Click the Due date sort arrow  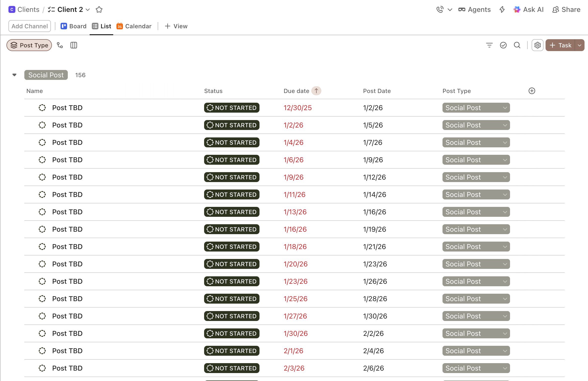click(x=316, y=91)
